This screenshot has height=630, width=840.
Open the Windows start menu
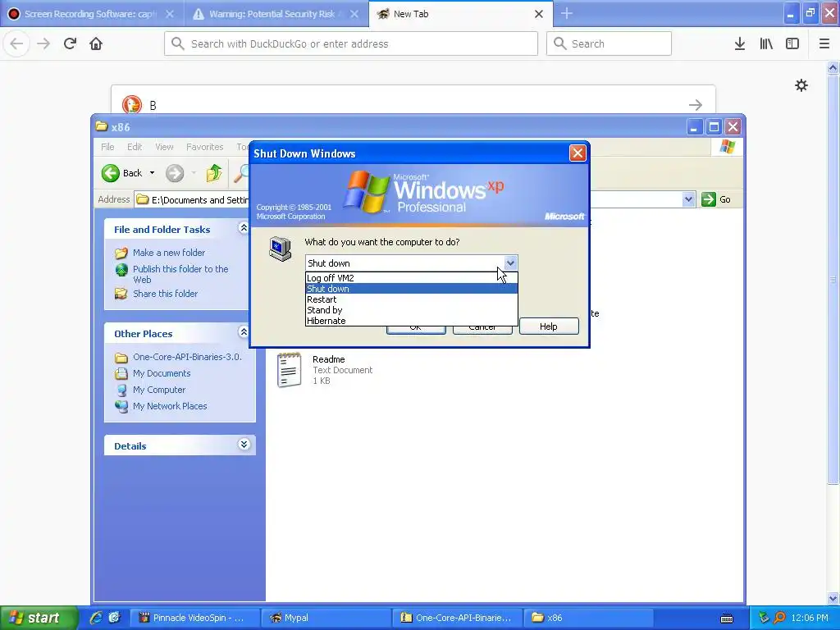click(38, 618)
